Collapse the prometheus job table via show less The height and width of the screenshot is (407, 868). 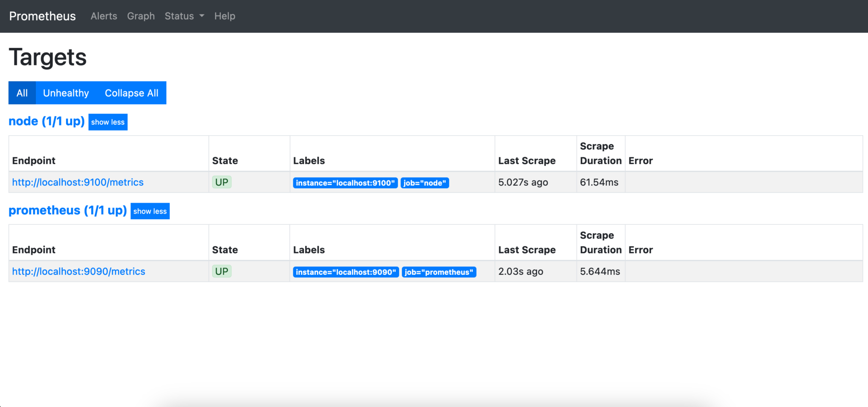click(150, 211)
